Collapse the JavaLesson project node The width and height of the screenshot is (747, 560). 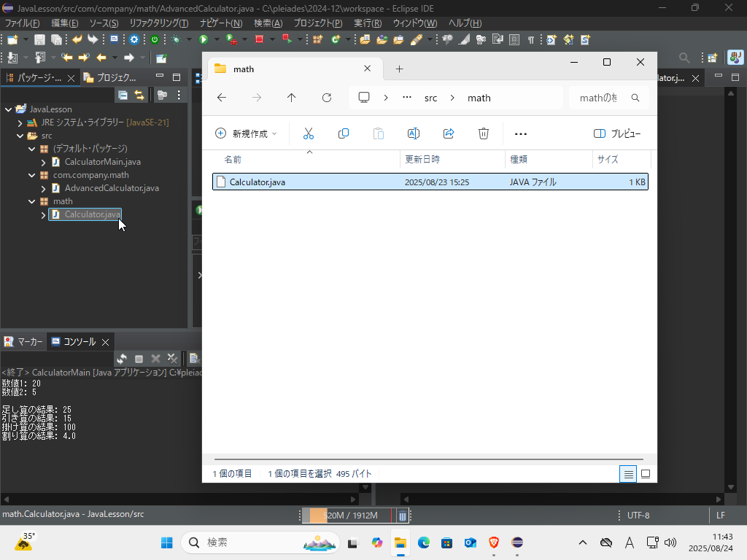8,109
